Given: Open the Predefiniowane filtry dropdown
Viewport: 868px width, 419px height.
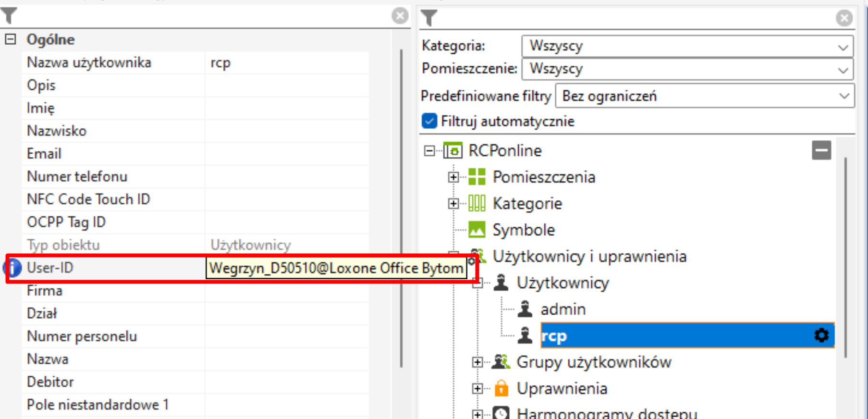Looking at the screenshot, I should click(x=704, y=96).
